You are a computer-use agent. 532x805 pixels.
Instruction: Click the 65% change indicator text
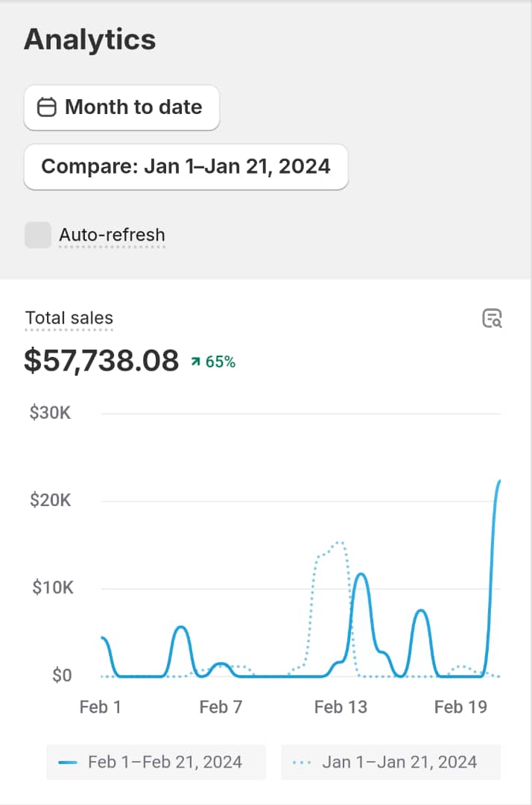click(221, 362)
